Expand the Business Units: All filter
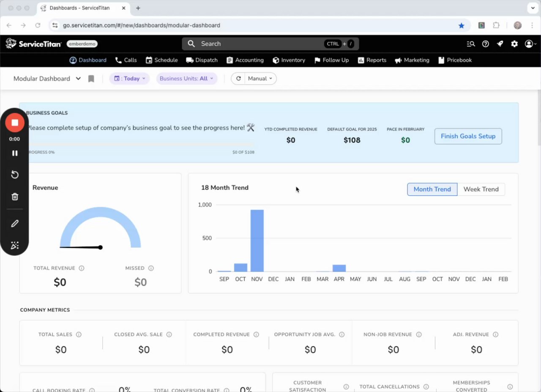This screenshot has width=541, height=392. coord(186,79)
